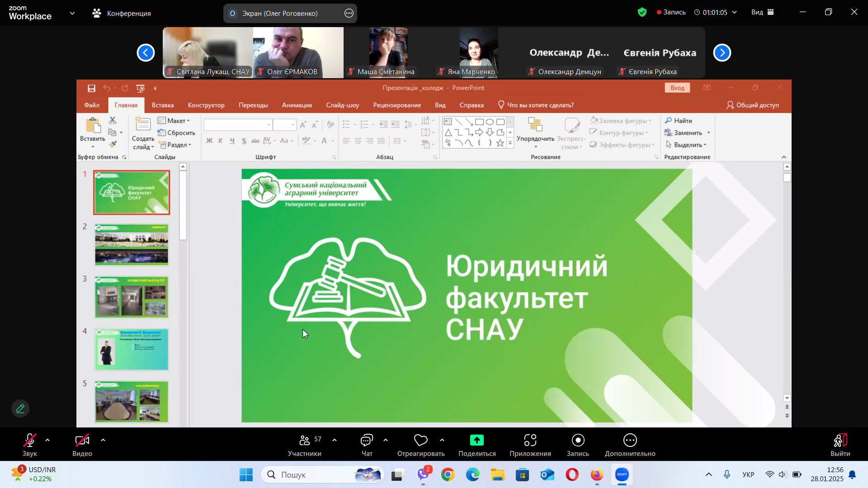Open the Zoom Chat panel
Screen dimensions: 868x488
pyautogui.click(x=366, y=440)
